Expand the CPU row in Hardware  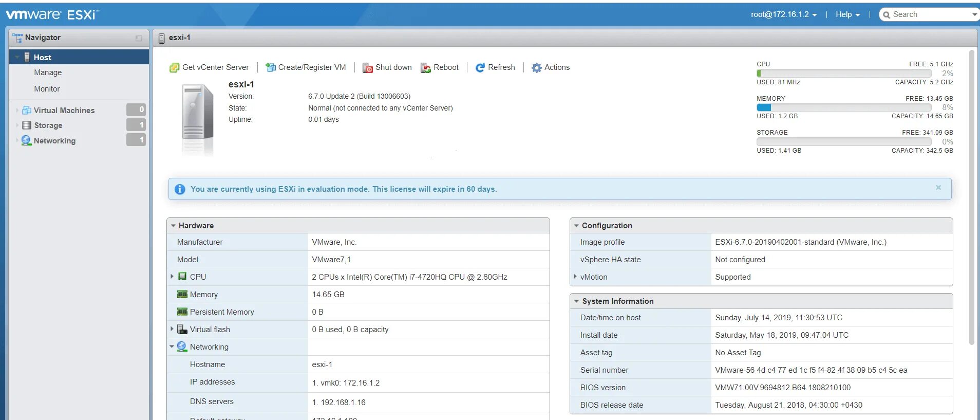(172, 277)
